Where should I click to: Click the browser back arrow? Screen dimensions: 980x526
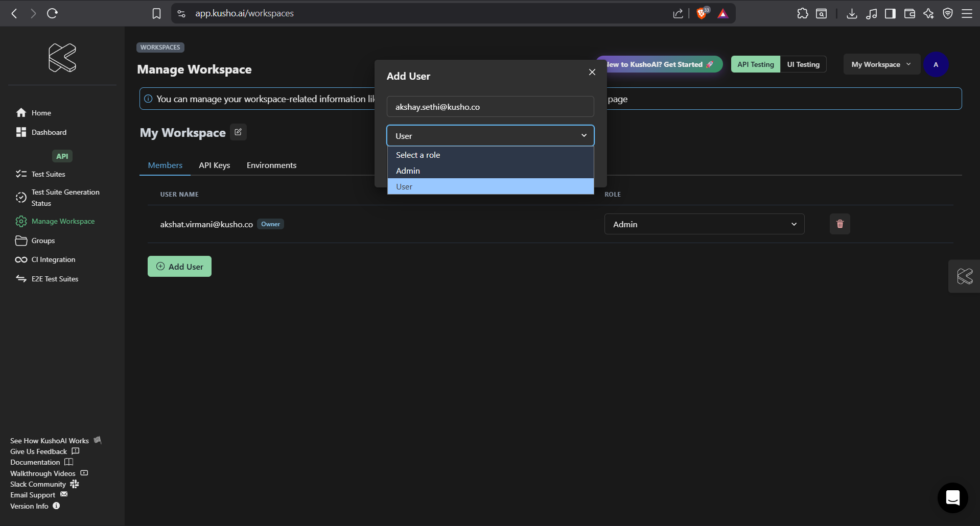[14, 13]
